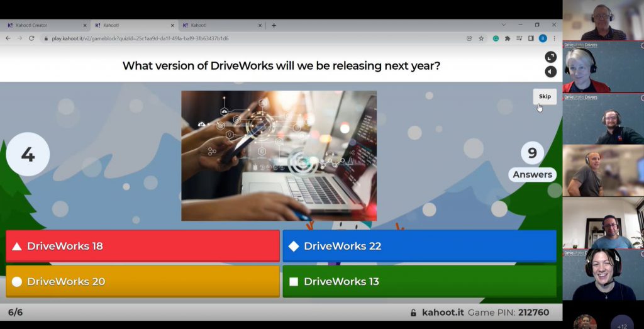Reload the Kahoot page
Image resolution: width=644 pixels, height=329 pixels.
(x=31, y=38)
